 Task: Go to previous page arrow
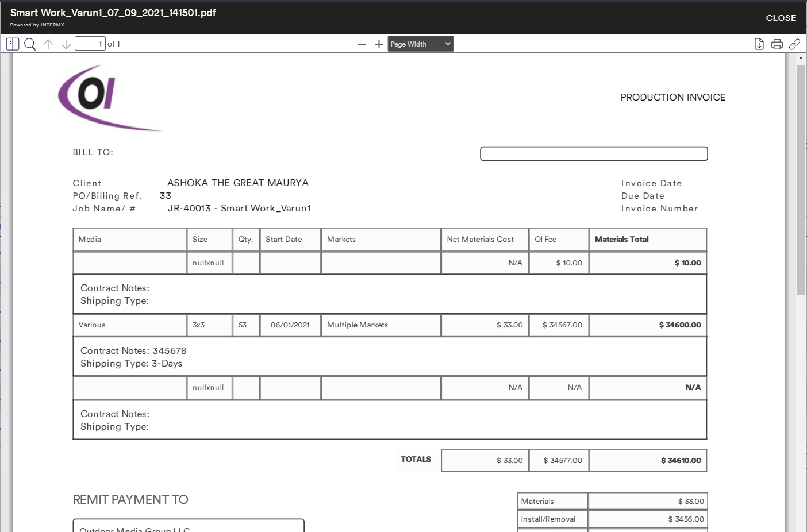point(48,44)
